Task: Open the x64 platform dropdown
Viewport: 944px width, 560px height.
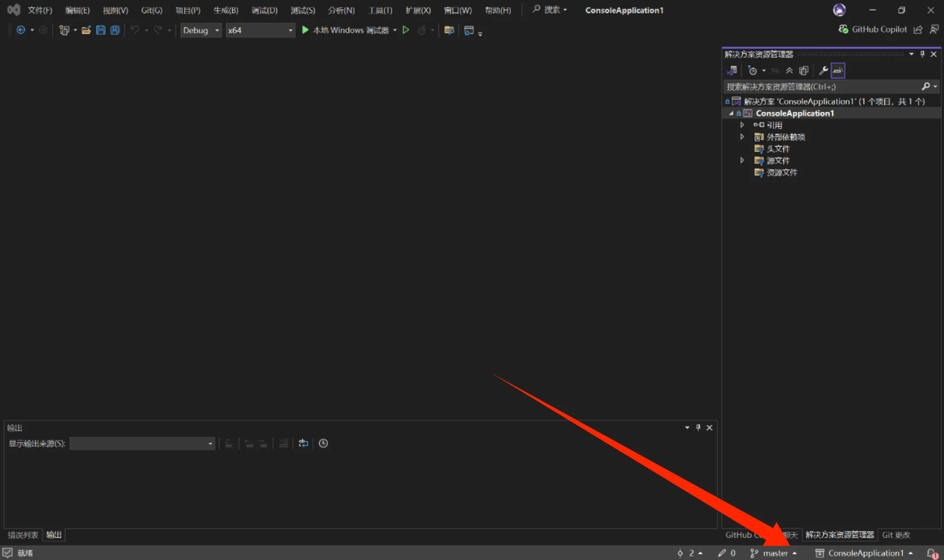Action: tap(260, 30)
